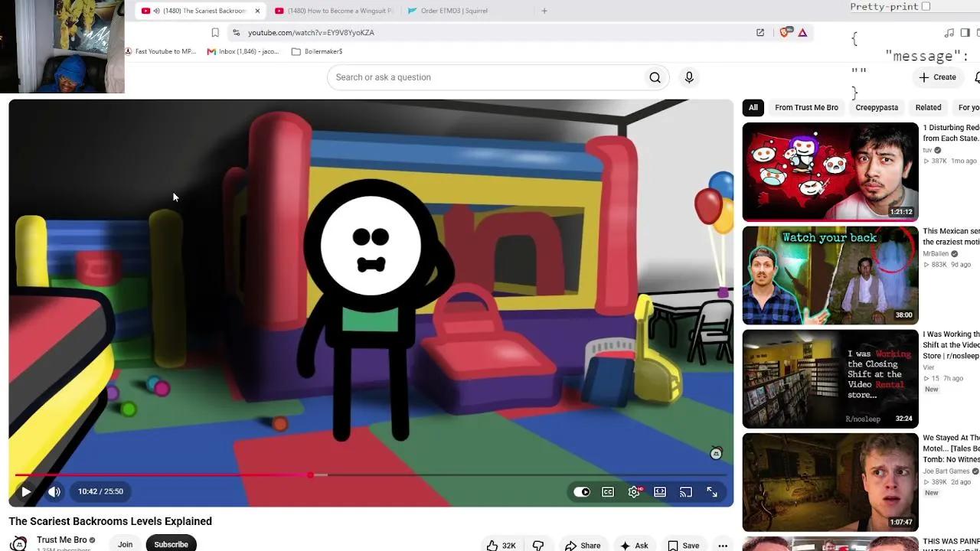Image resolution: width=980 pixels, height=551 pixels.
Task: Open a new browser tab
Action: [x=544, y=11]
